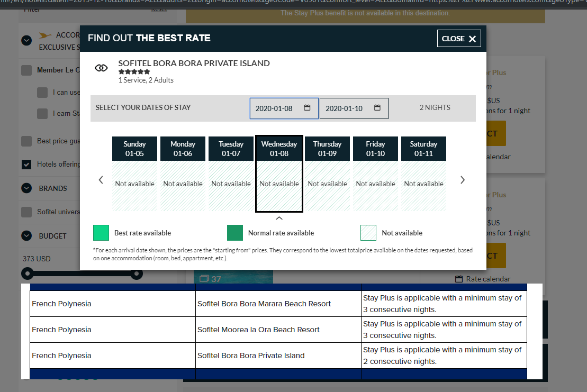This screenshot has height=392, width=587.
Task: Click Reset link in filter panel
Action: point(159,9)
